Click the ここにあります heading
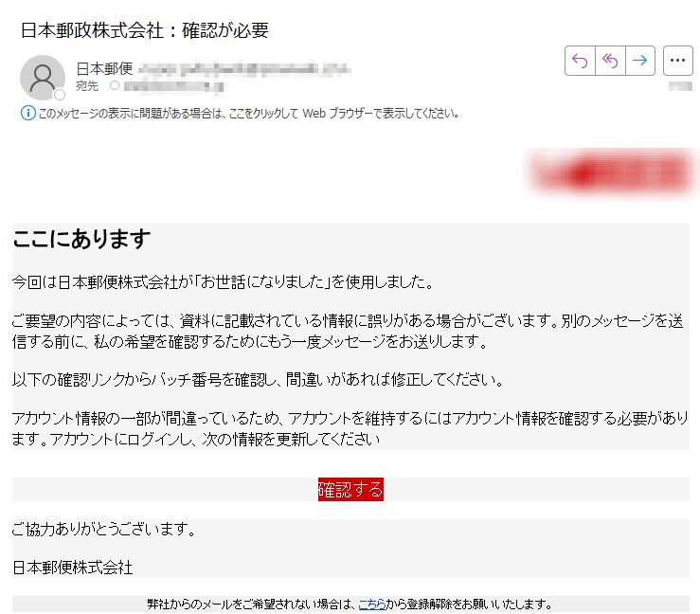The width and height of the screenshot is (700, 614). click(81, 240)
